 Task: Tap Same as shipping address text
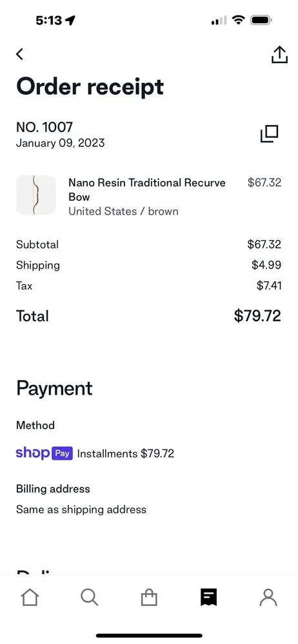[81, 509]
